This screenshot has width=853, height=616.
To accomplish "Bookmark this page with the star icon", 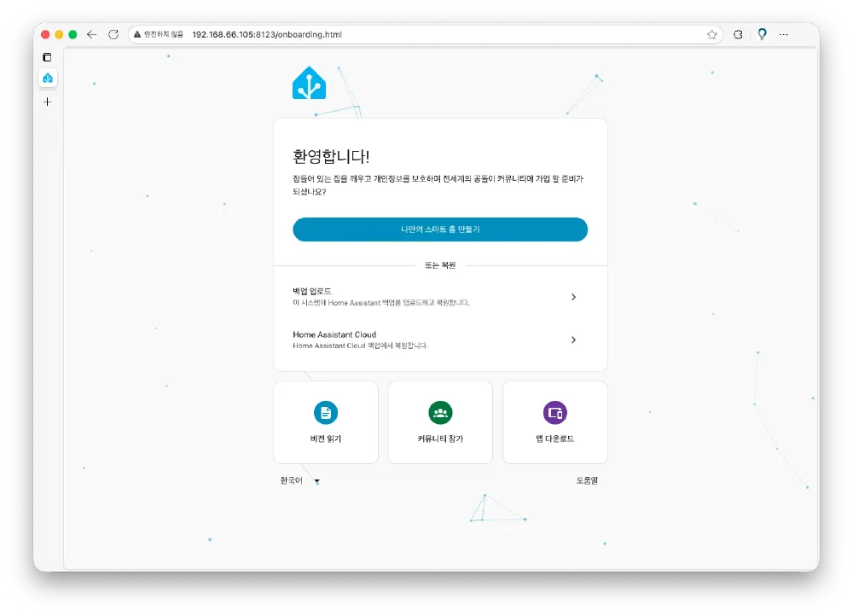I will pyautogui.click(x=711, y=35).
